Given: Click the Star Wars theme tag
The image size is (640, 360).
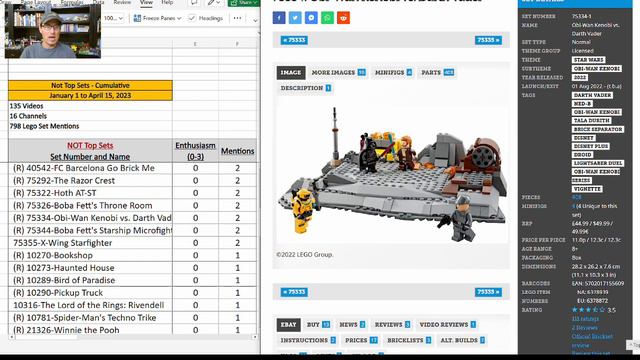Looking at the screenshot, I should (588, 60).
